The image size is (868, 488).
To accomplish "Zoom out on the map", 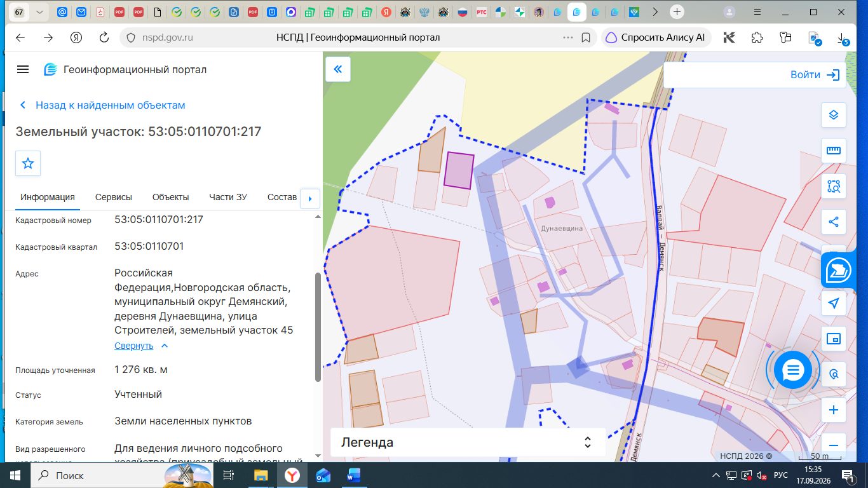I will (834, 444).
